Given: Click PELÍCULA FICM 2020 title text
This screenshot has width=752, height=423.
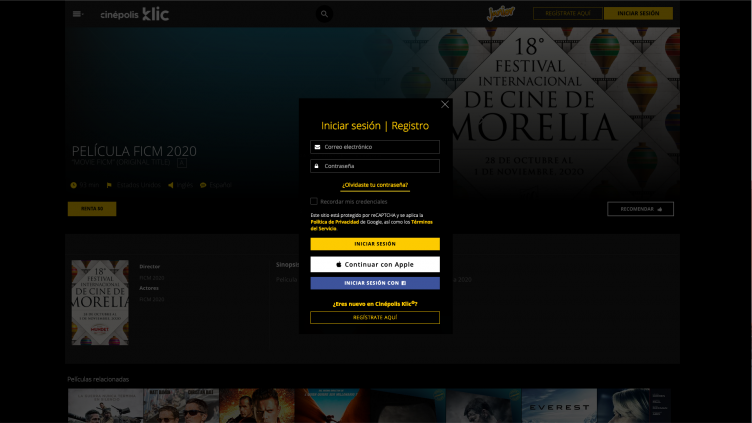Looking at the screenshot, I should tap(134, 151).
